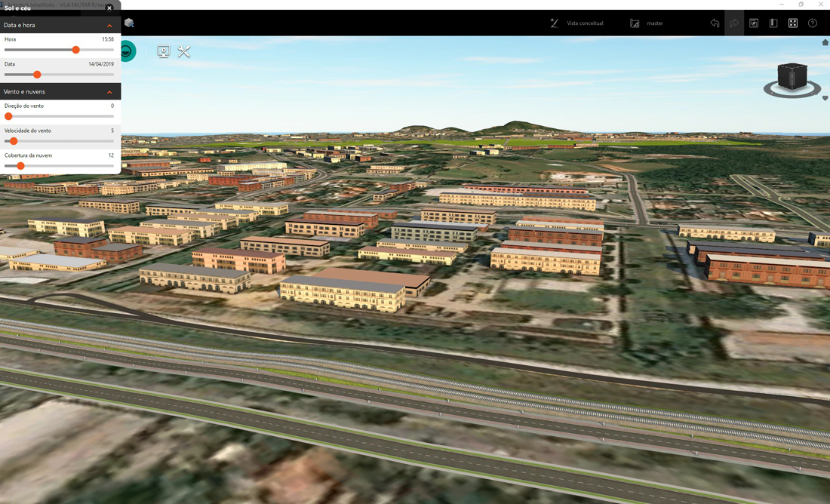This screenshot has height=504, width=830.
Task: Click the redo arrow
Action: [734, 23]
